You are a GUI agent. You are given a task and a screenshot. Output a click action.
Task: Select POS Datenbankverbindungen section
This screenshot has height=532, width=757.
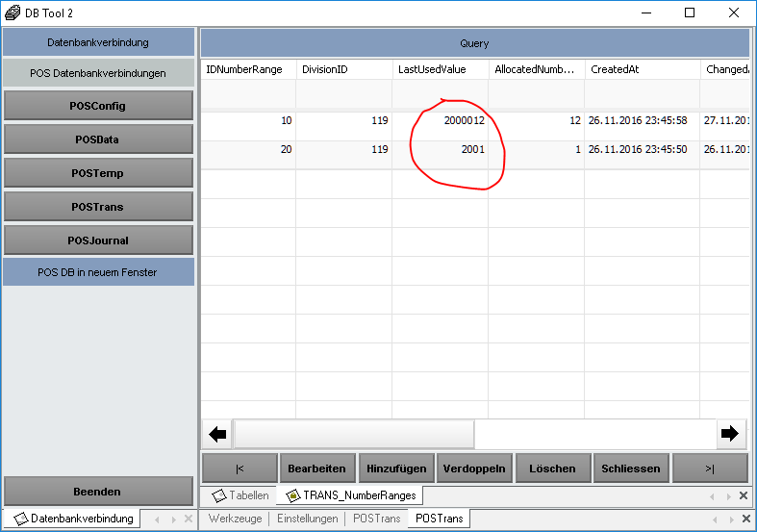coord(98,73)
